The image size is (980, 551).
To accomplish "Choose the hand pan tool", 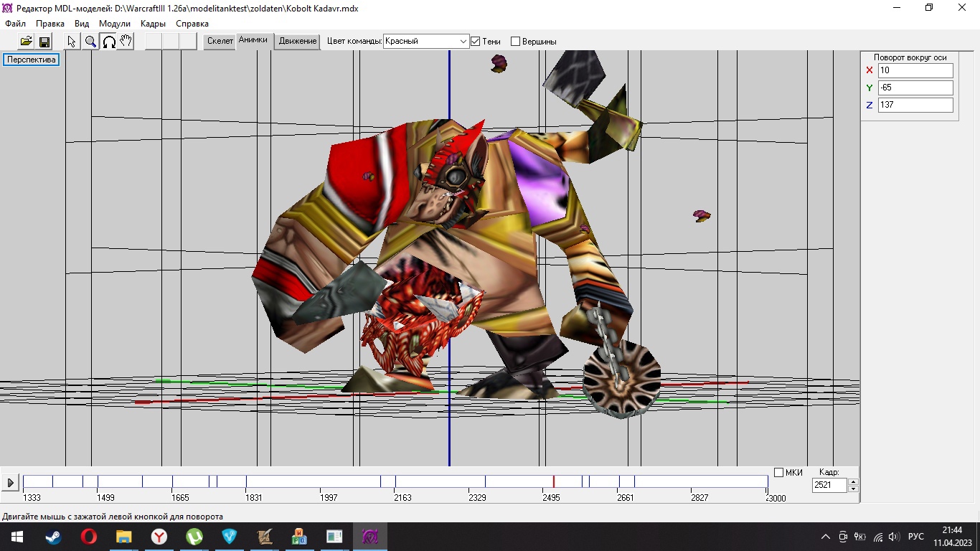I will [x=126, y=42].
